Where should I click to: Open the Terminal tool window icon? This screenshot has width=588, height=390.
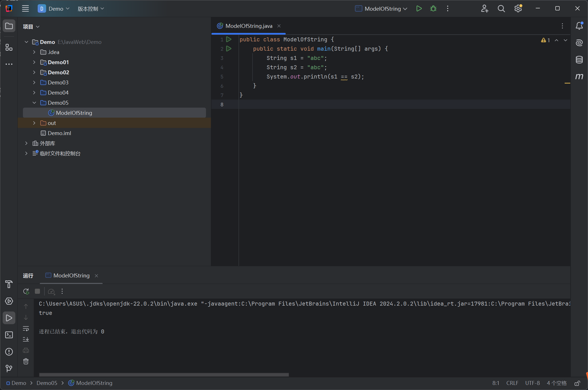pyautogui.click(x=9, y=335)
